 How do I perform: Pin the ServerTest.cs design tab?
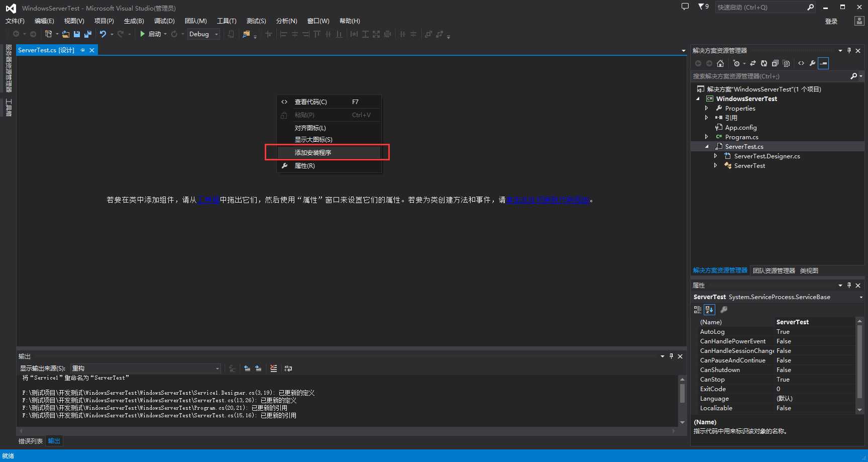click(x=82, y=50)
